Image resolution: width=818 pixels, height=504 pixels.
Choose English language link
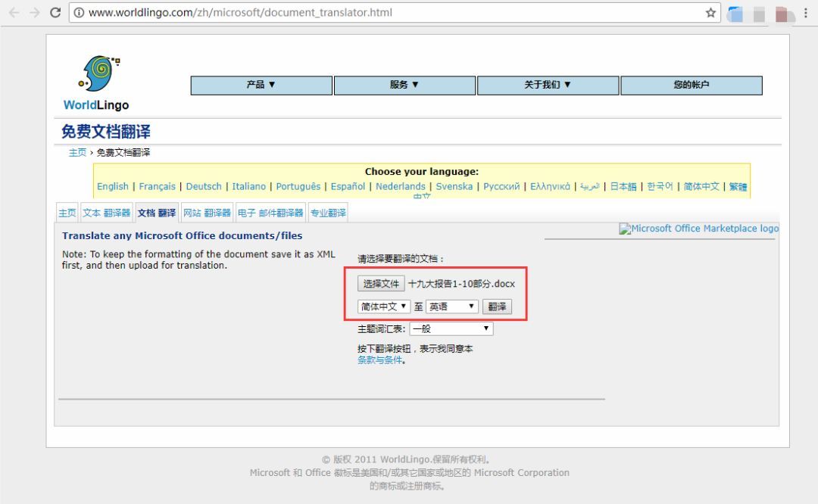tap(113, 187)
